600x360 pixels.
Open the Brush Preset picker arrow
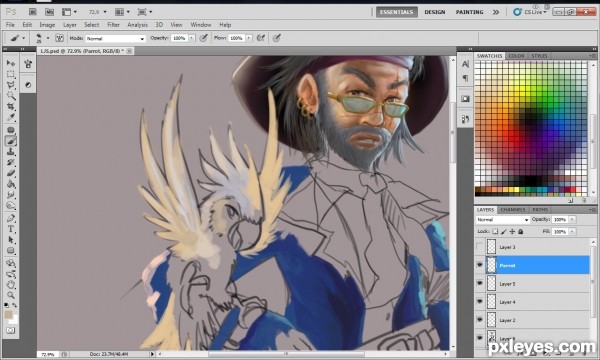[48, 38]
